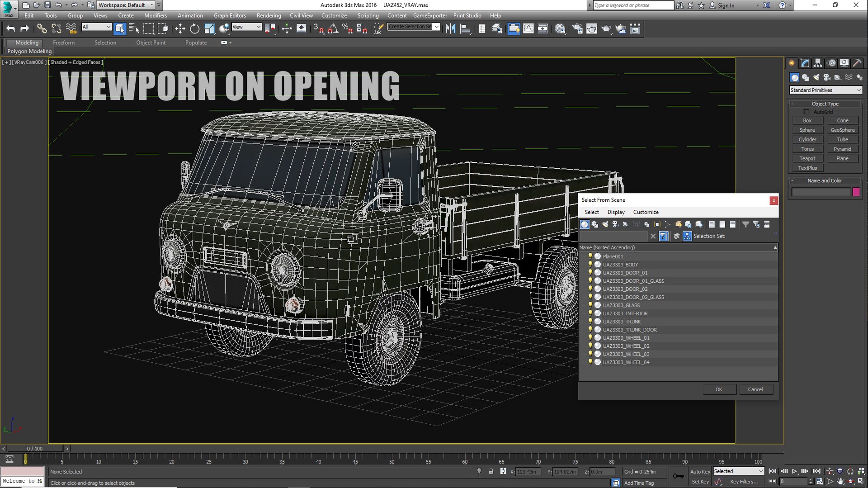Open the Auto Key Selected dropdown
The image size is (868, 488).
click(x=738, y=471)
